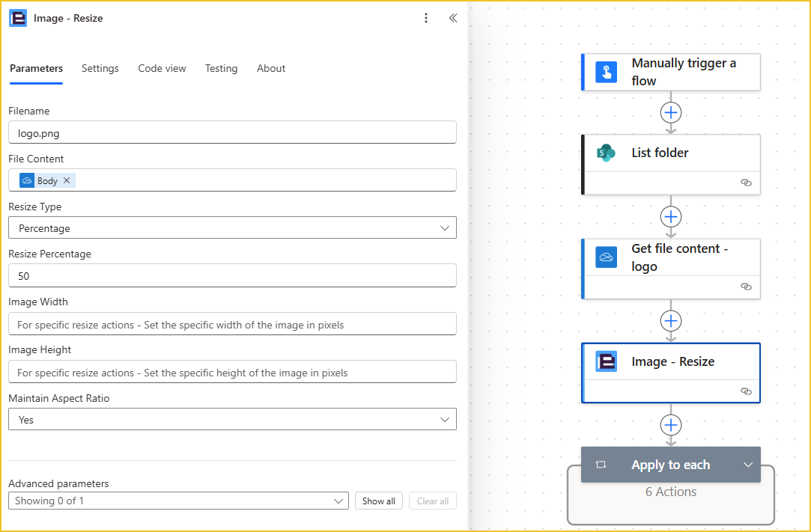The image size is (811, 532).
Task: Click the Show all button
Action: click(x=378, y=501)
